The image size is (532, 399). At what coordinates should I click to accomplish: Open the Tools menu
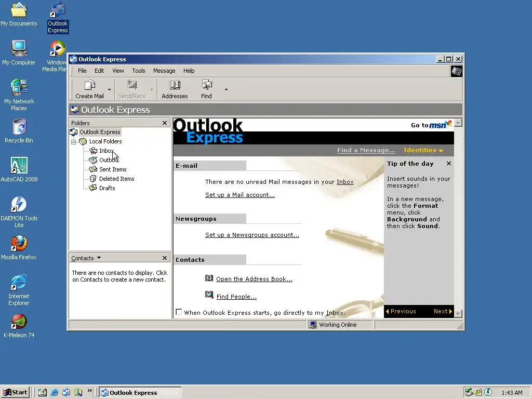138,71
